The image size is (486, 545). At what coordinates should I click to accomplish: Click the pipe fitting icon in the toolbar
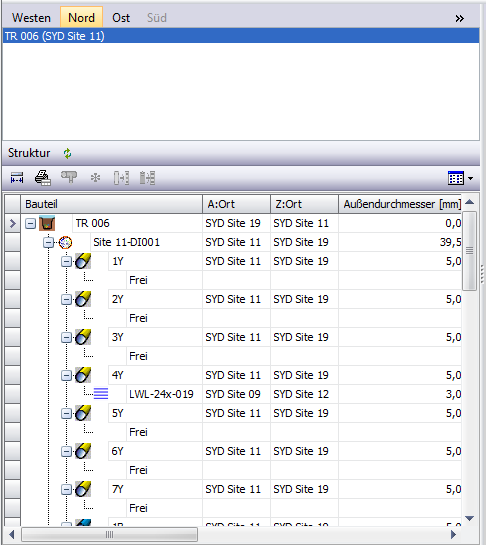point(69,177)
